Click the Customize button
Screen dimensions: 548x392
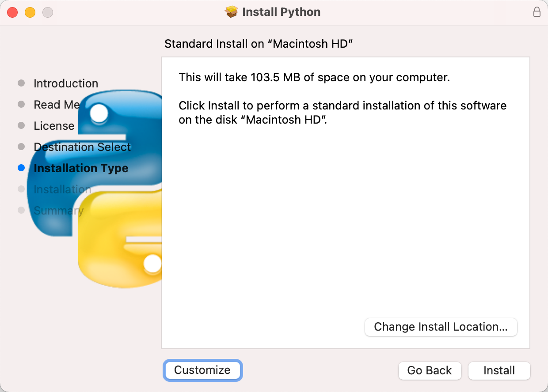[x=202, y=370]
